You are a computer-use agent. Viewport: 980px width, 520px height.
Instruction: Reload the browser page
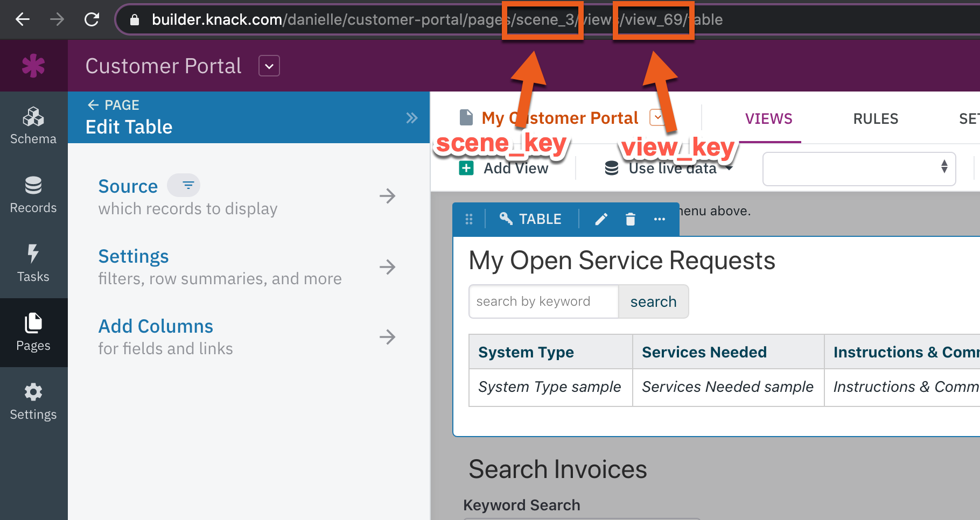pyautogui.click(x=92, y=20)
